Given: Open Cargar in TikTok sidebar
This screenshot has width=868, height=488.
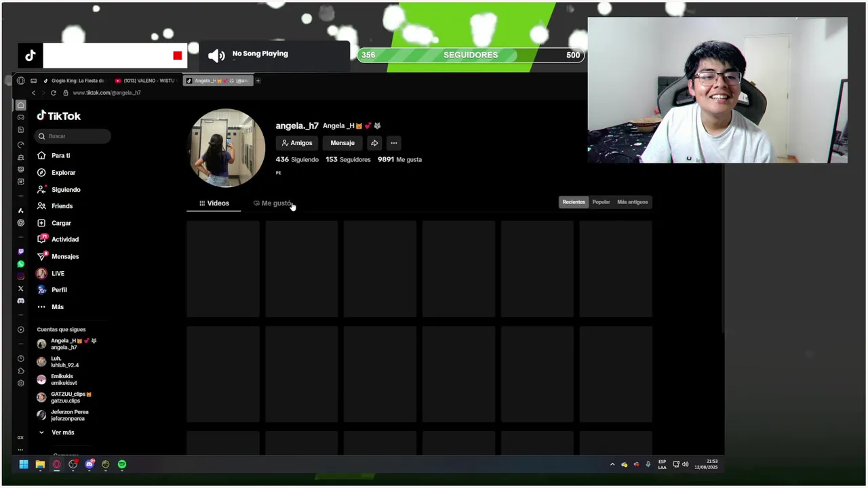Looking at the screenshot, I should [54, 223].
